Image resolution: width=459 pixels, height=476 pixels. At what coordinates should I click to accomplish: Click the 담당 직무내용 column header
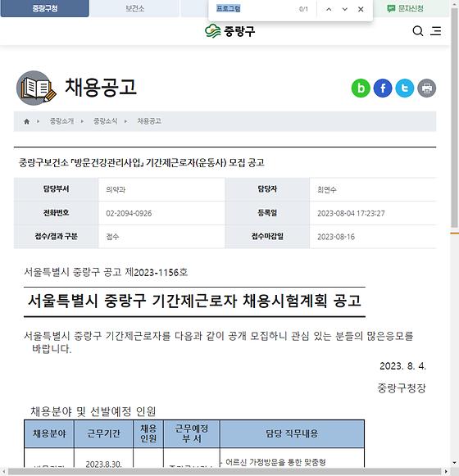point(292,433)
